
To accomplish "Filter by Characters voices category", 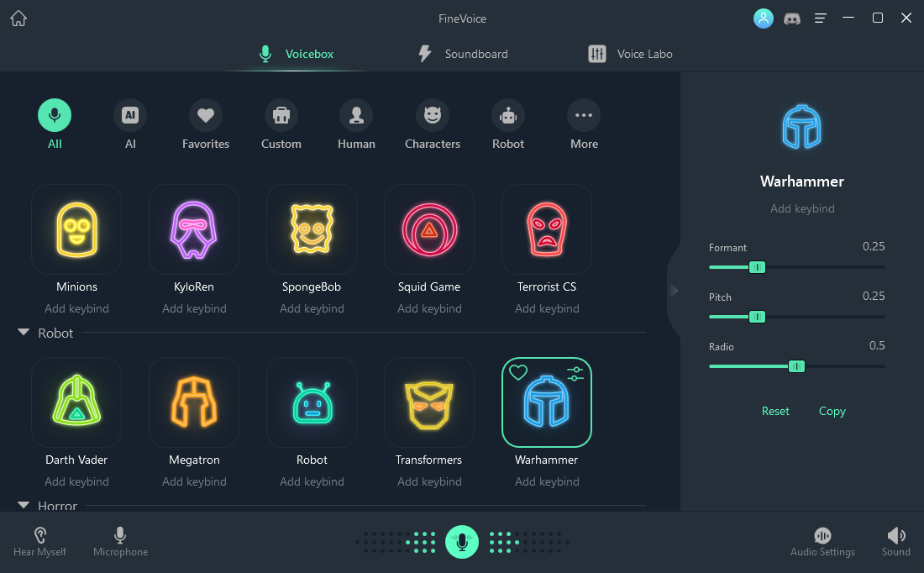I will pos(433,124).
